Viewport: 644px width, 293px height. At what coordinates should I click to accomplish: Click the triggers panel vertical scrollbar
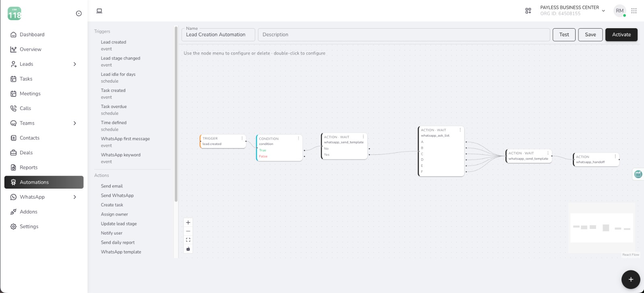(176, 114)
